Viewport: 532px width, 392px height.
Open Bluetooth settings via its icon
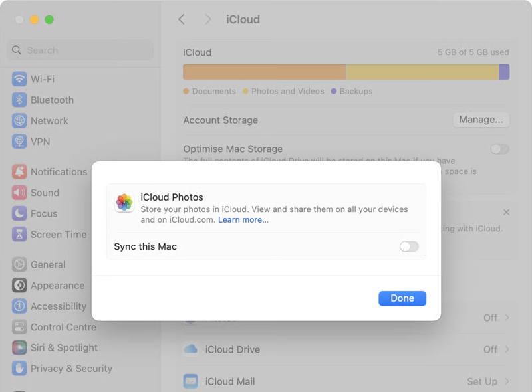click(x=19, y=100)
